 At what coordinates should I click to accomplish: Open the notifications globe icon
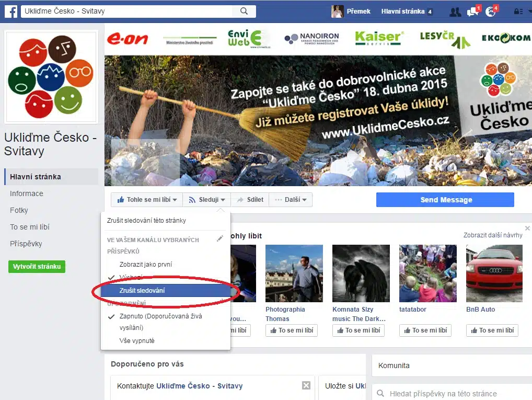(491, 12)
